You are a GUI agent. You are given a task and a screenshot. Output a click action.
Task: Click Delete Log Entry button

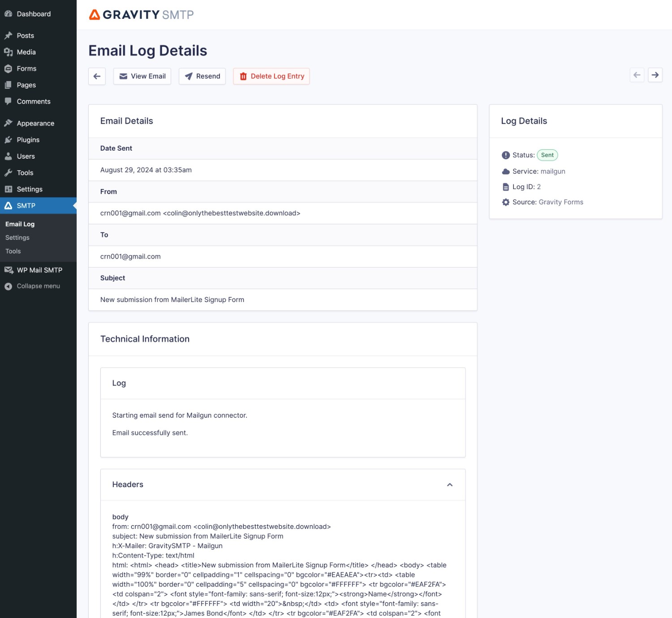pos(271,76)
